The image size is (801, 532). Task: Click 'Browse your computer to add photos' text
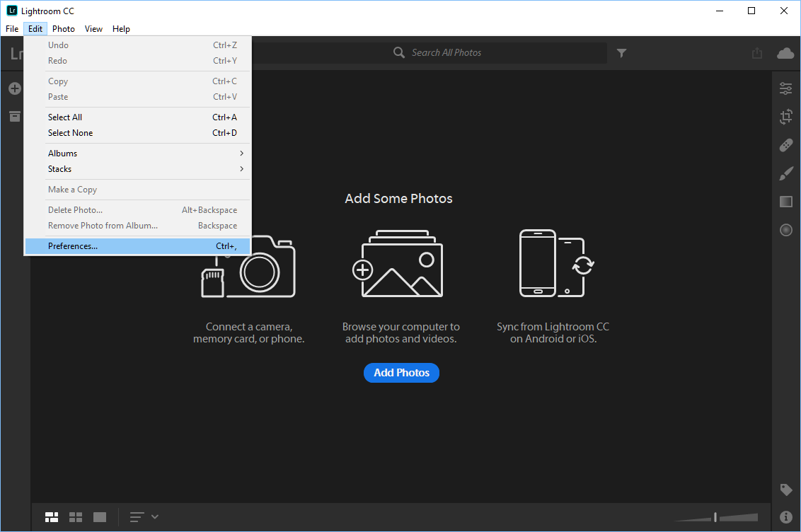401,333
